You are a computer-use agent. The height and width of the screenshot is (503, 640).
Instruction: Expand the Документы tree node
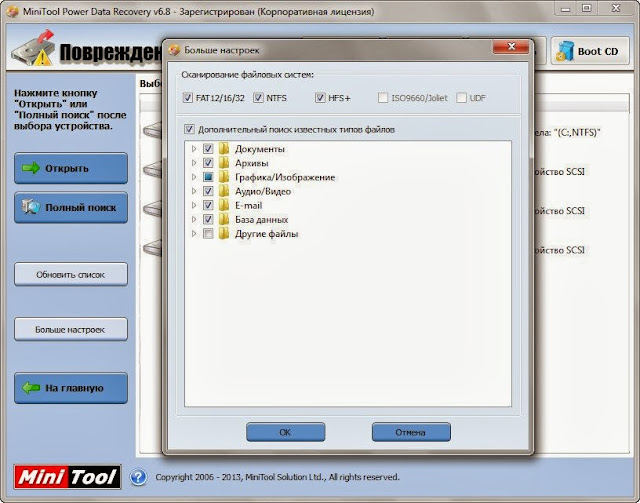194,149
